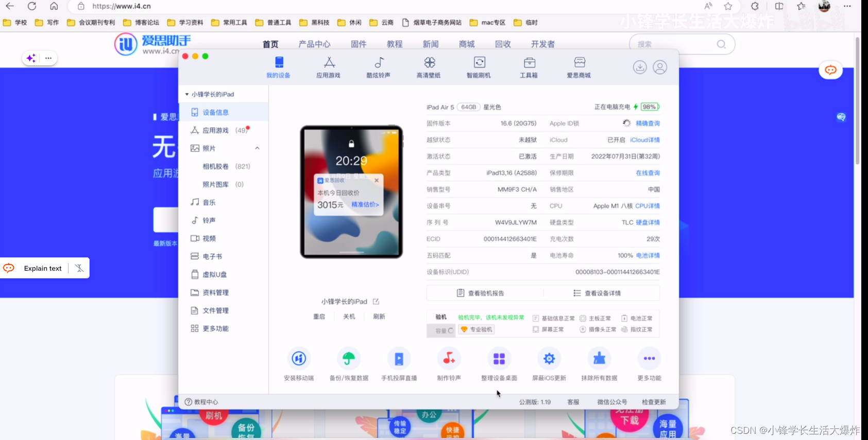
Task: Close the 爱思回收 popup on iPad preview
Action: [377, 181]
